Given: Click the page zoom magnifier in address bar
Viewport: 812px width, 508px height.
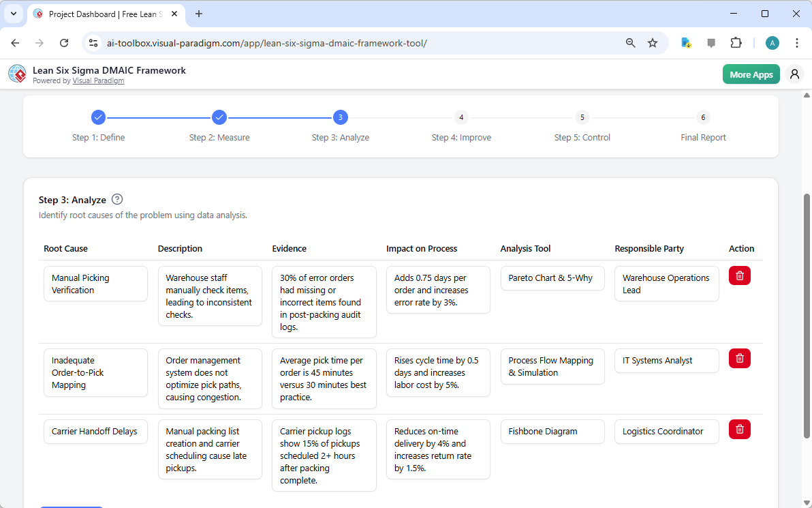Looking at the screenshot, I should coord(630,42).
